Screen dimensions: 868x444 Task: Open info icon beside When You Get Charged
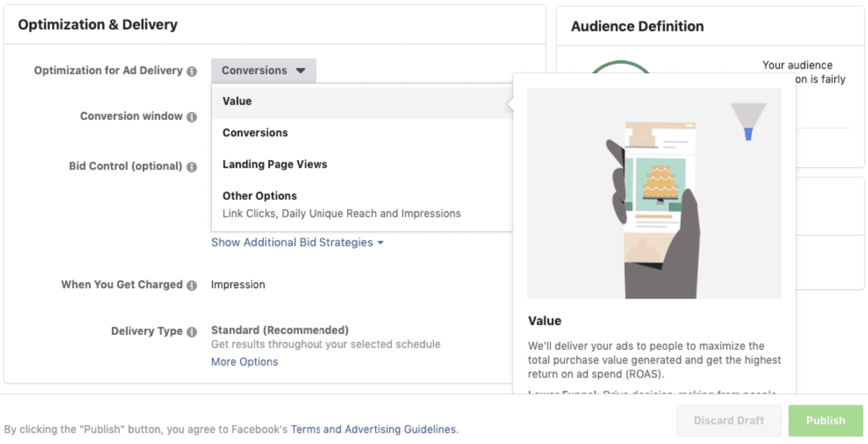click(192, 285)
